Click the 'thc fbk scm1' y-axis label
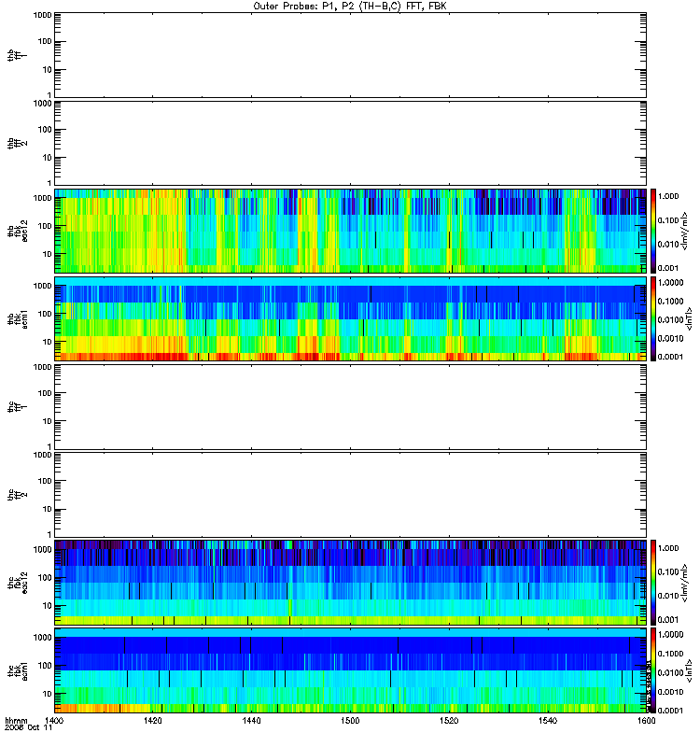700x747 pixels. [18, 670]
